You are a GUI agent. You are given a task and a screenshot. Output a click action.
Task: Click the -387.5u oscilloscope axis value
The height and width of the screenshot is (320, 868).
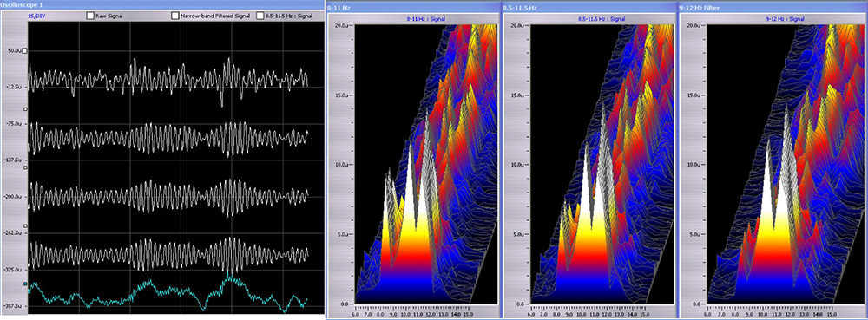point(13,305)
